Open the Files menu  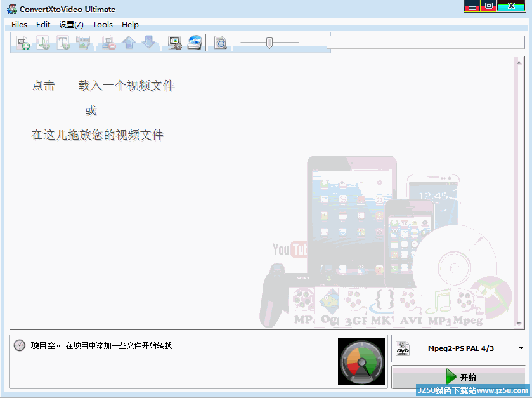pos(19,25)
